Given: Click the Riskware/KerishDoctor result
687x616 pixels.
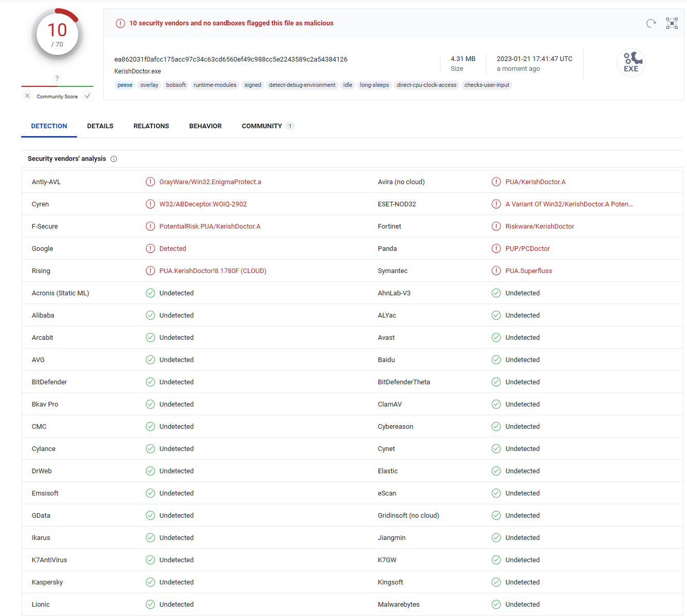Looking at the screenshot, I should (540, 227).
